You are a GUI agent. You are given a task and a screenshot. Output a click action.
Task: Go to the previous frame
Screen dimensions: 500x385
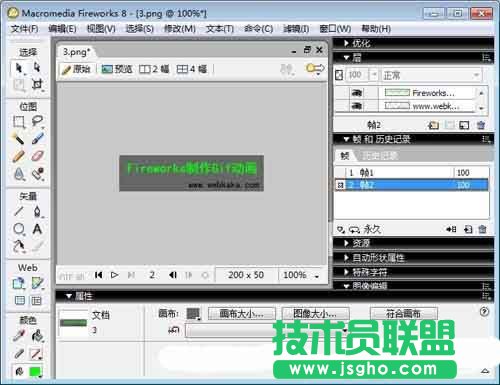[x=173, y=275]
